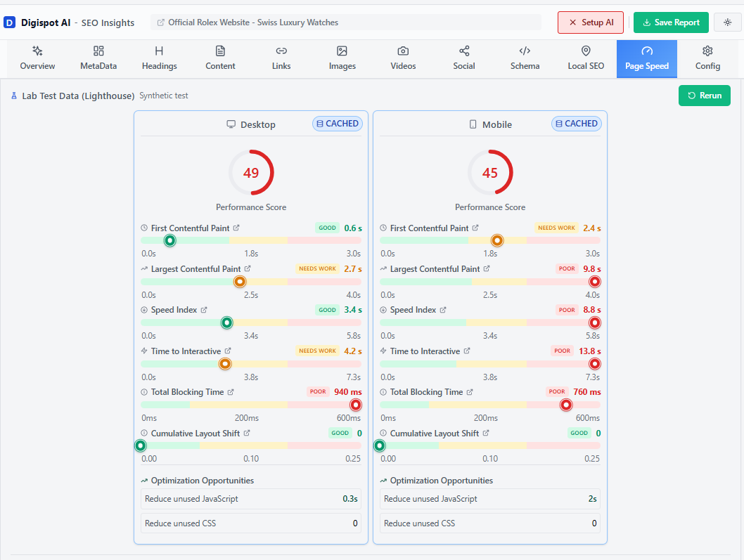Click the Rerun button
Image resolution: width=744 pixels, height=560 pixels.
click(704, 95)
